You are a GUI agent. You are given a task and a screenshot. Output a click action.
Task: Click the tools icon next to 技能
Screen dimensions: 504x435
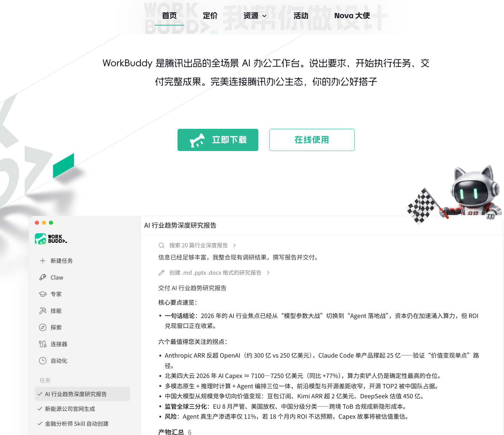click(43, 311)
